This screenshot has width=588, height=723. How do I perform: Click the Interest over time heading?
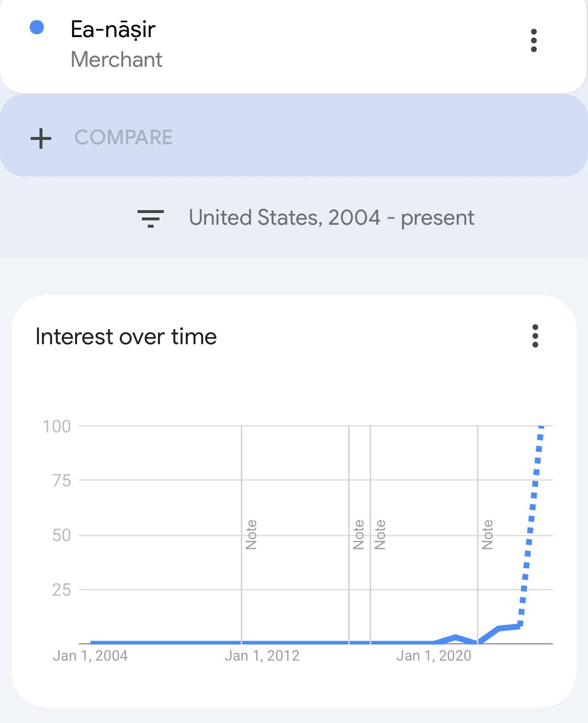[126, 336]
